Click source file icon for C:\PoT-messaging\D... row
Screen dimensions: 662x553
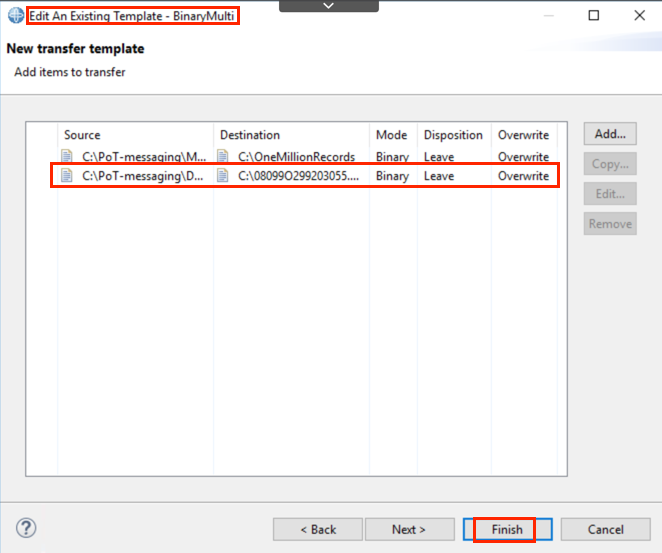[67, 175]
